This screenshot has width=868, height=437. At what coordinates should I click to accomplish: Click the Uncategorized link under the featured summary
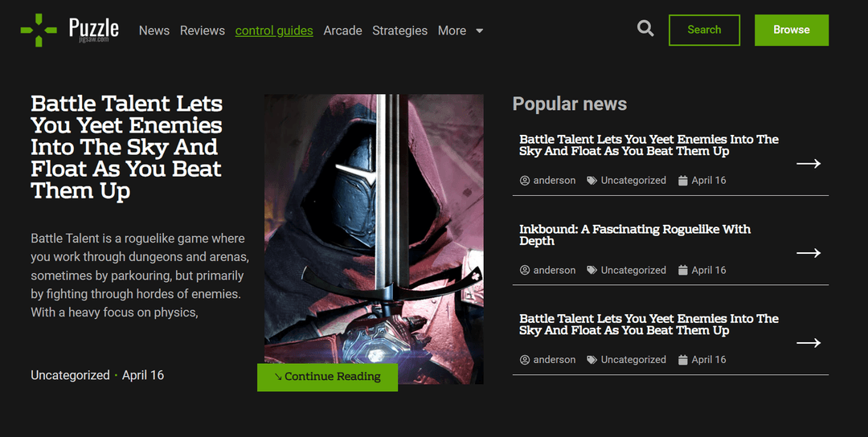point(70,375)
